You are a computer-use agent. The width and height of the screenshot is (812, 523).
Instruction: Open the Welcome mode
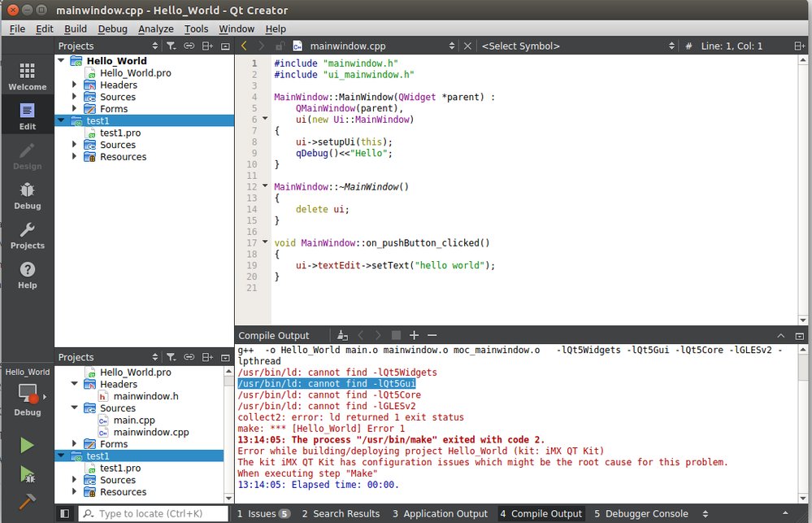click(x=27, y=76)
